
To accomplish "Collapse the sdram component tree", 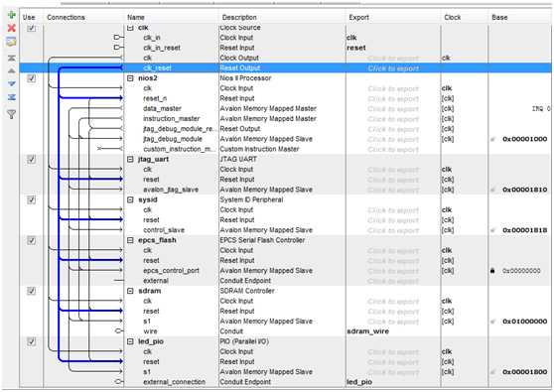I will point(130,291).
